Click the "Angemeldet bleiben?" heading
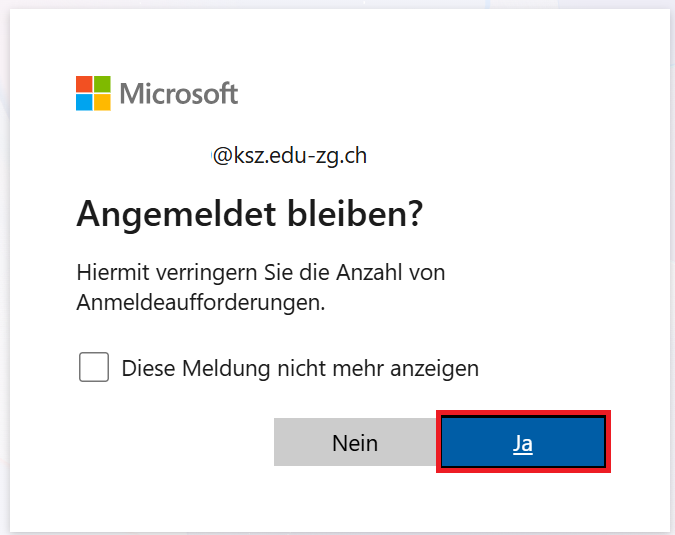This screenshot has width=675, height=535. click(250, 214)
